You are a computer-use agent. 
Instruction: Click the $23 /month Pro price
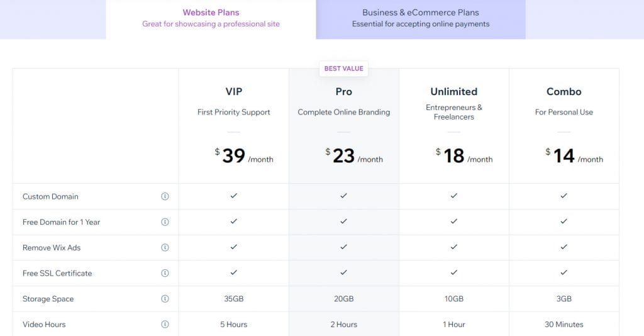(354, 156)
